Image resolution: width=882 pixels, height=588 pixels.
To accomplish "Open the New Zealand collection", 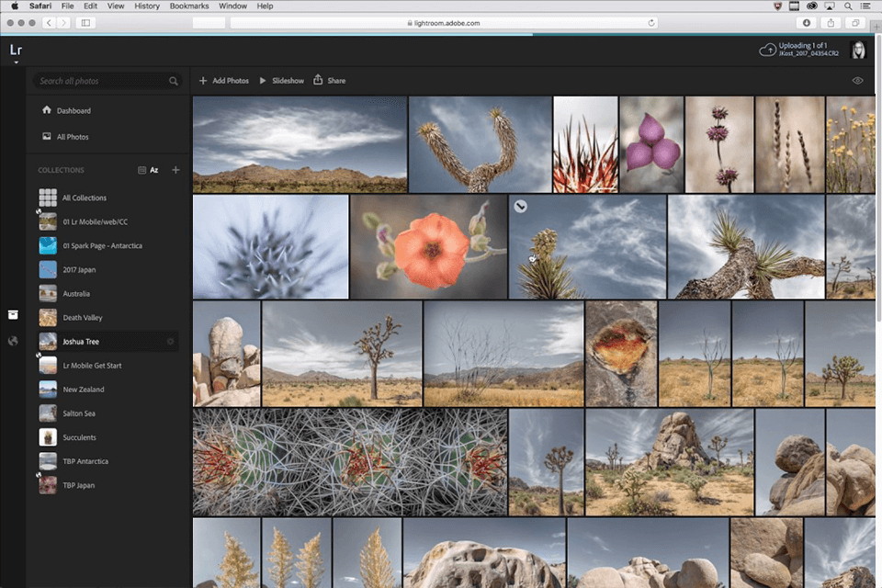I will pyautogui.click(x=72, y=390).
